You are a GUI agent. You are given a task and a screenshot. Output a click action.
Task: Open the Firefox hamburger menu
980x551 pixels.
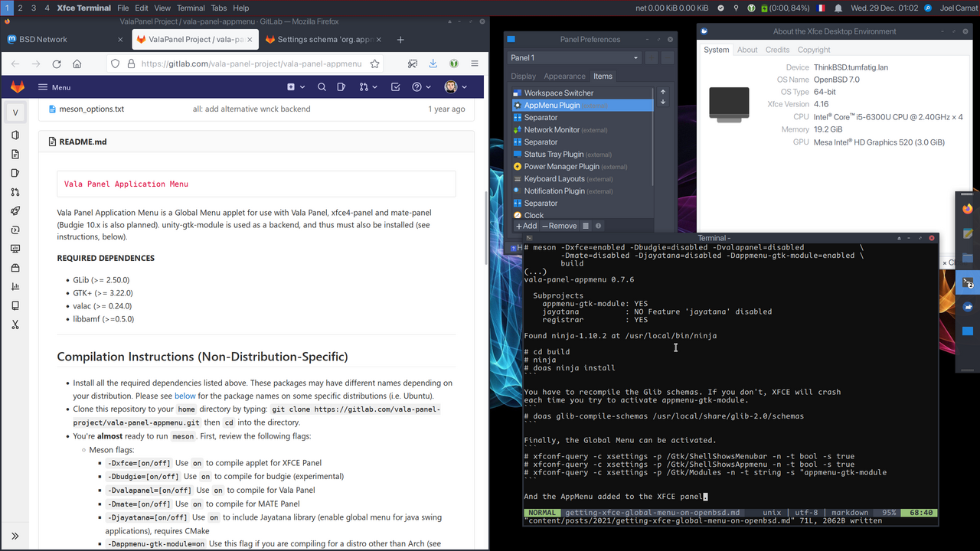[x=475, y=64]
